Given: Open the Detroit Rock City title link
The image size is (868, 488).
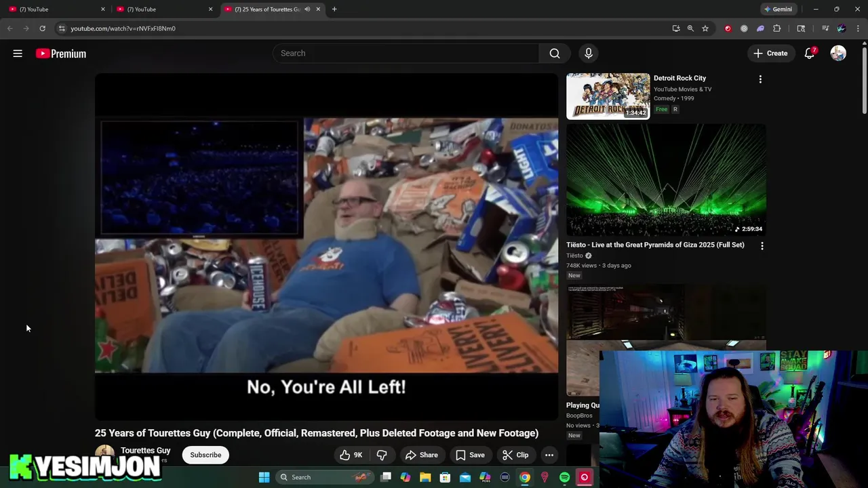Looking at the screenshot, I should click(x=679, y=78).
